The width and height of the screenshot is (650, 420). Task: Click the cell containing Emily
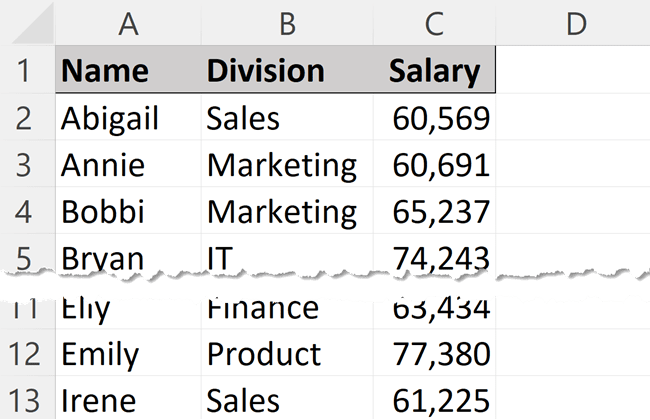128,354
